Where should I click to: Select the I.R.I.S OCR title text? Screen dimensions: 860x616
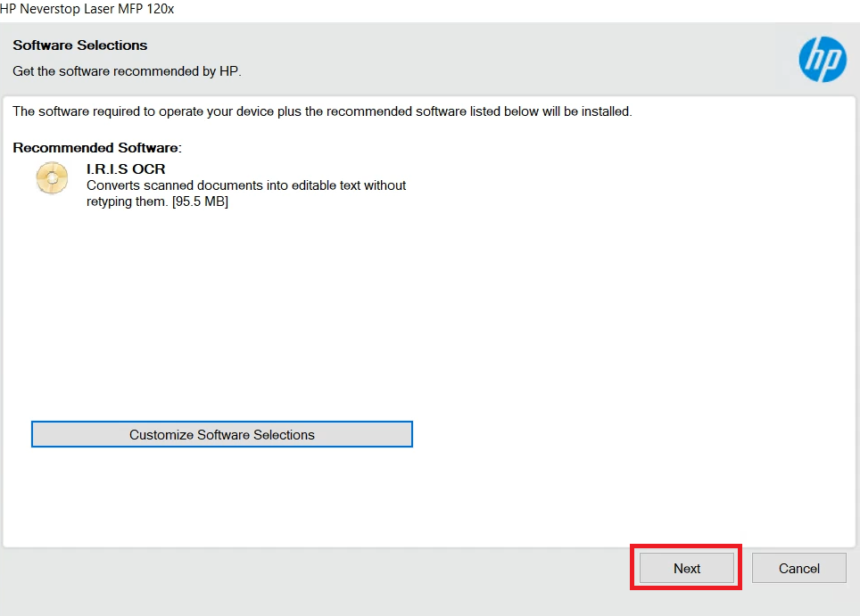click(x=126, y=168)
